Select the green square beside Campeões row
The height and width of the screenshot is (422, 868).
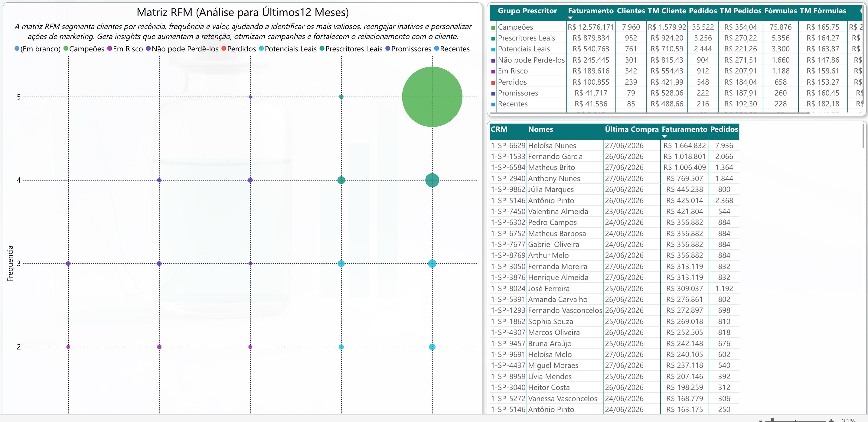[493, 28]
